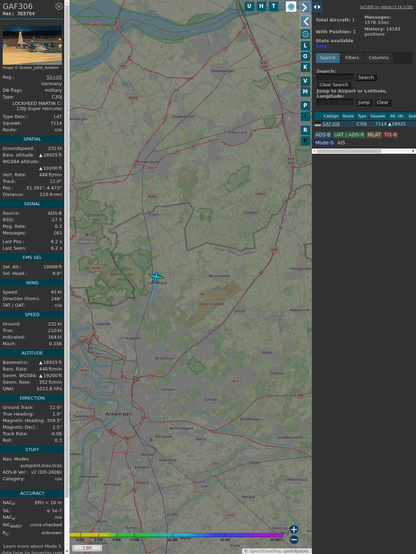The height and width of the screenshot is (554, 416).
Task: Collapse sidebar with left chevron button
Action: point(305,22)
